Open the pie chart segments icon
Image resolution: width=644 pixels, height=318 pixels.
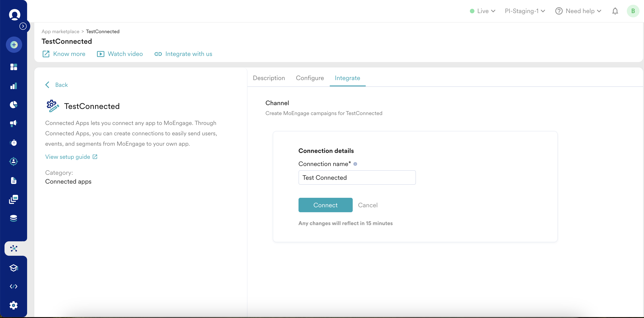14,105
